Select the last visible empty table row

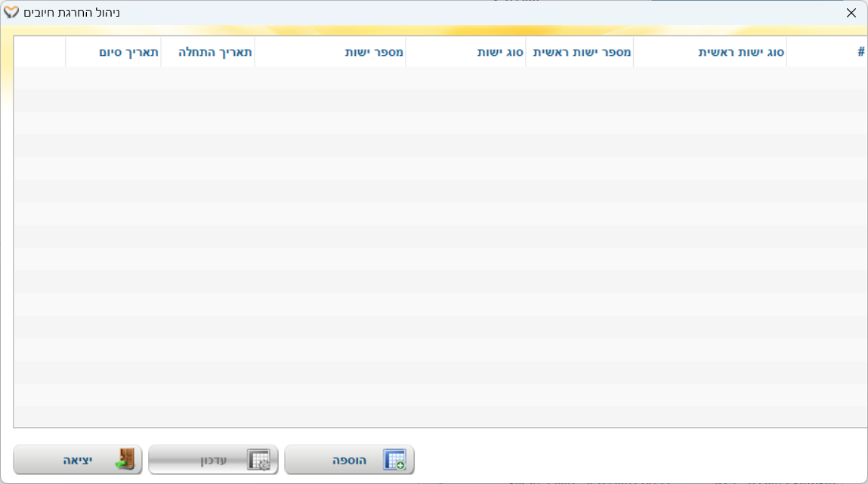(x=438, y=417)
